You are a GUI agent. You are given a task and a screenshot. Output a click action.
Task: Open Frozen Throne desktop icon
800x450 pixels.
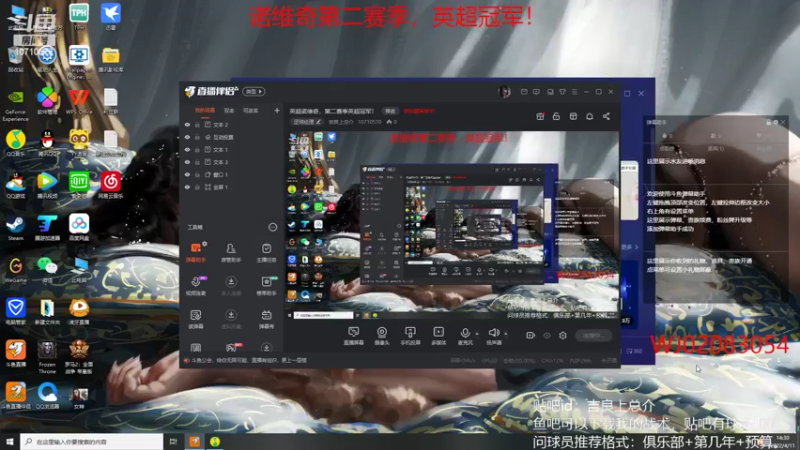(47, 357)
